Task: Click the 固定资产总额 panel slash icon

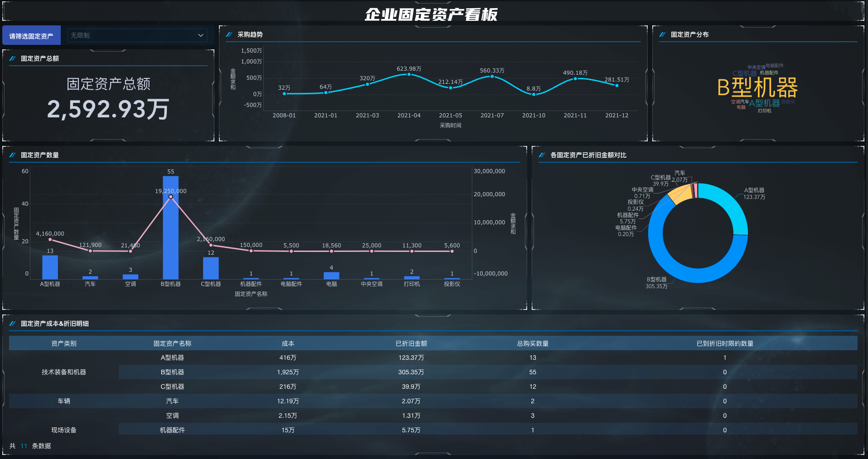Action: [x=12, y=58]
